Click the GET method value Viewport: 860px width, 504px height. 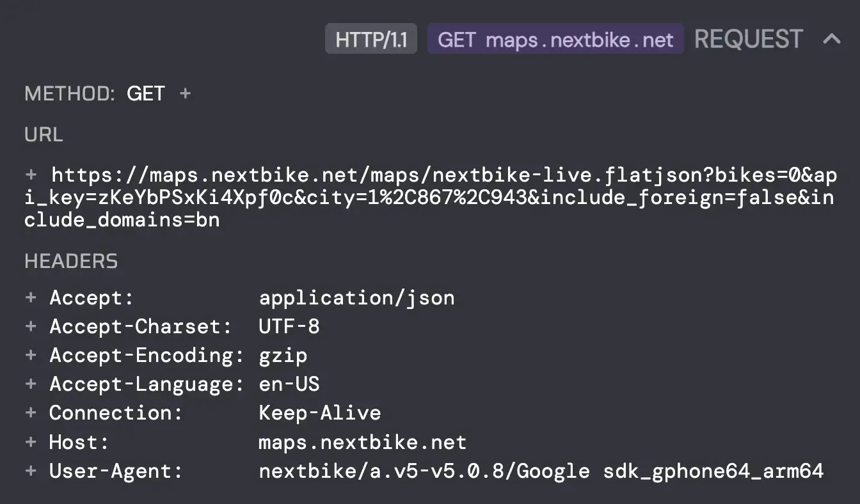(x=146, y=94)
